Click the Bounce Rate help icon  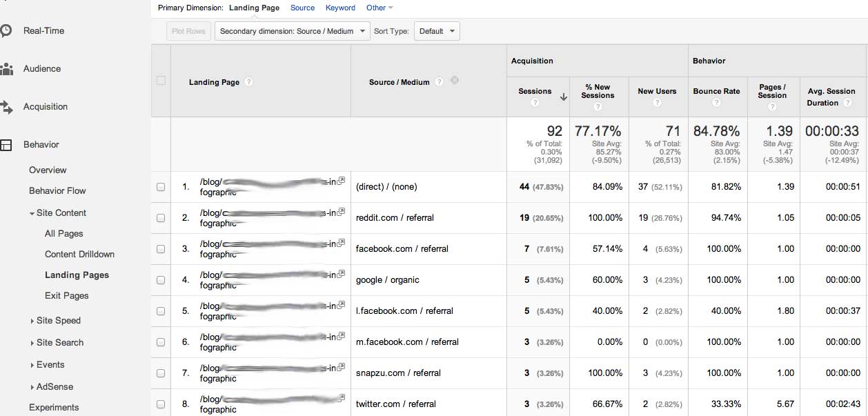coord(716,103)
